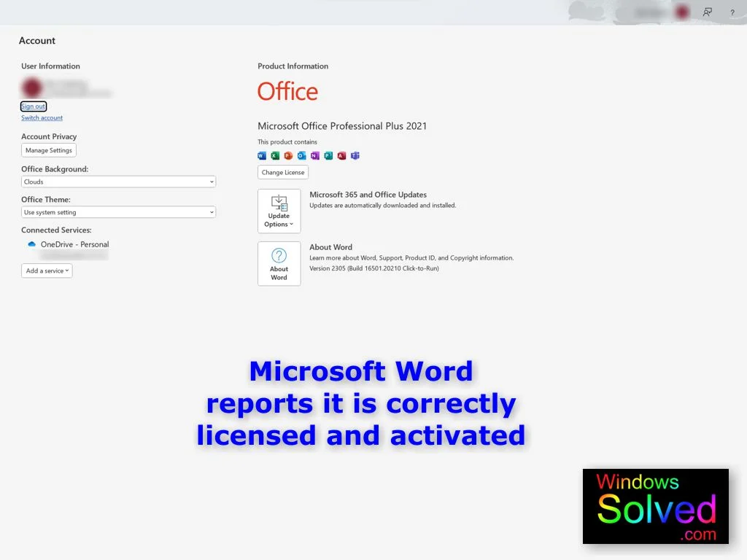The height and width of the screenshot is (560, 747).
Task: Click the Connected Services label
Action: 56,230
